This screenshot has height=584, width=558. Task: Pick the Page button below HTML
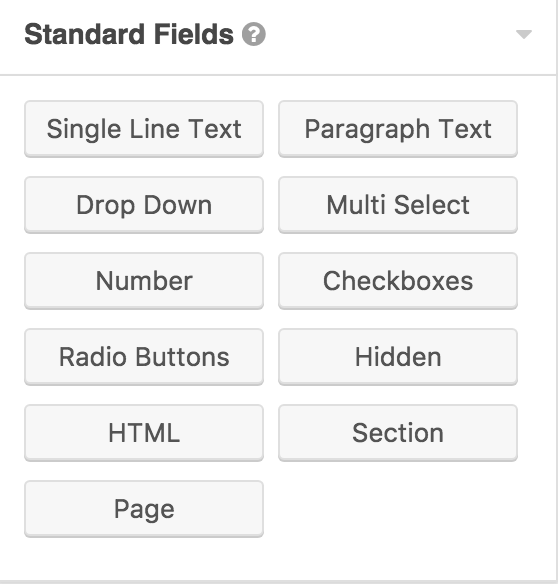click(144, 509)
